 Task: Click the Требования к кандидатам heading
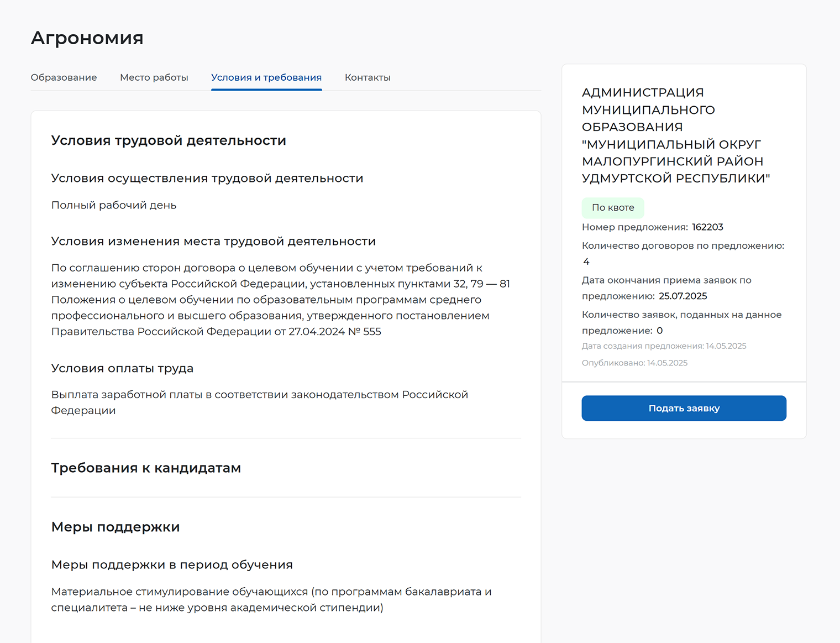click(x=146, y=468)
